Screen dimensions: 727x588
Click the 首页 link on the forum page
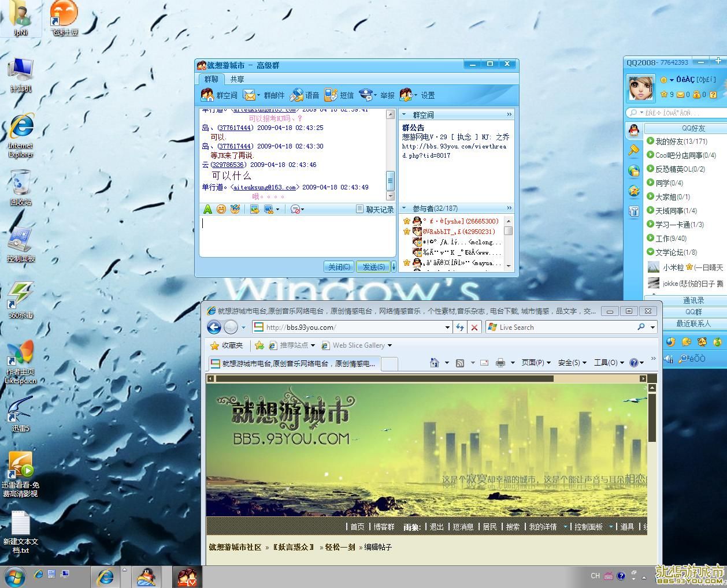point(357,527)
